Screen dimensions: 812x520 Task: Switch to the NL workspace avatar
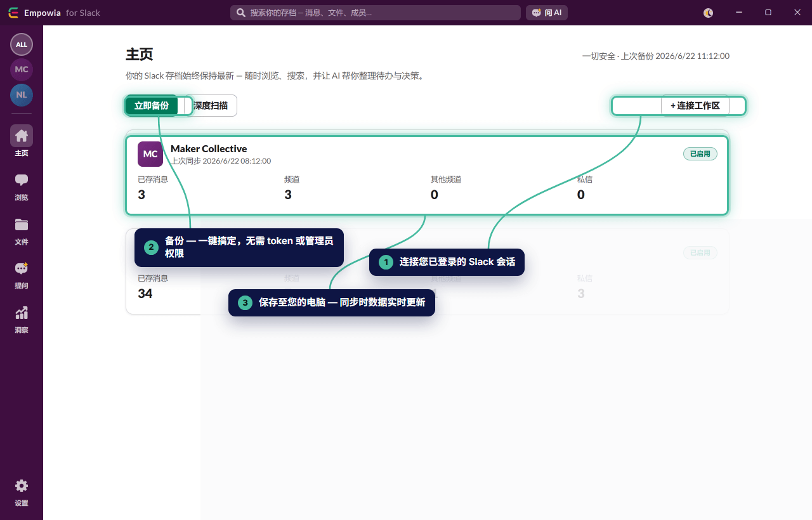[x=22, y=95]
